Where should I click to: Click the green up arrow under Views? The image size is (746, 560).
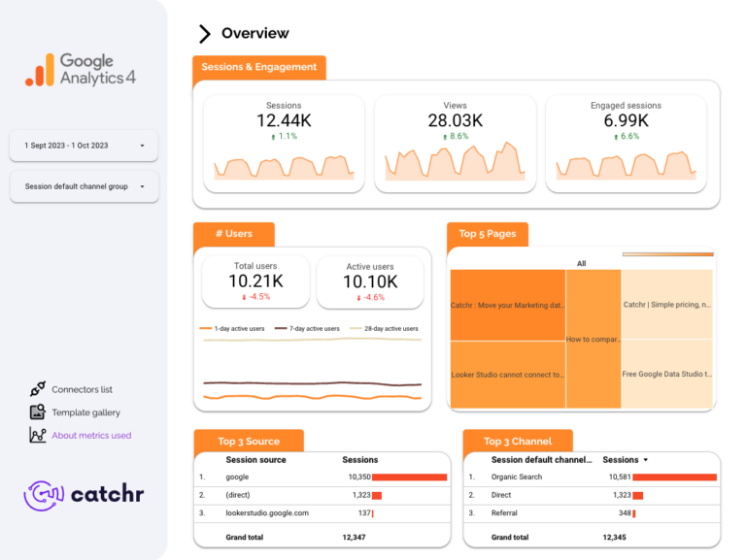[x=445, y=137]
